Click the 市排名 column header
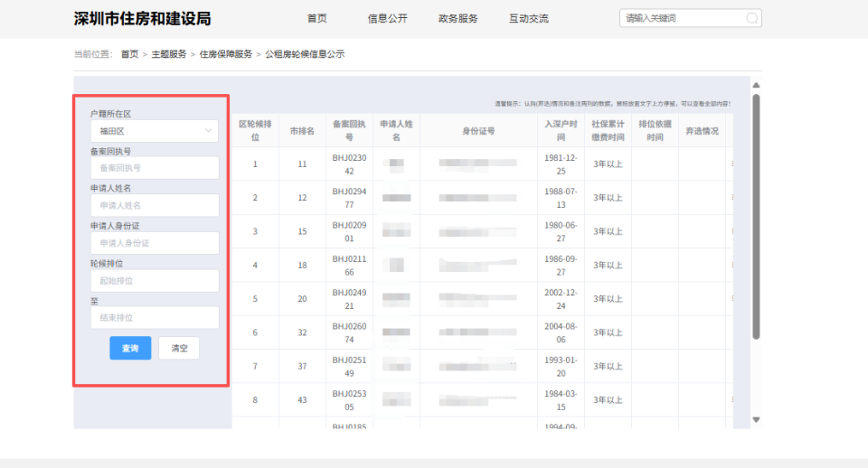 coord(302,131)
